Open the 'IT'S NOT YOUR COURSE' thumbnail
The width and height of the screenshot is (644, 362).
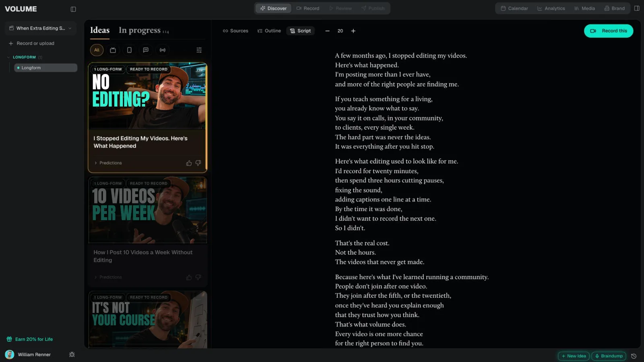click(x=147, y=320)
